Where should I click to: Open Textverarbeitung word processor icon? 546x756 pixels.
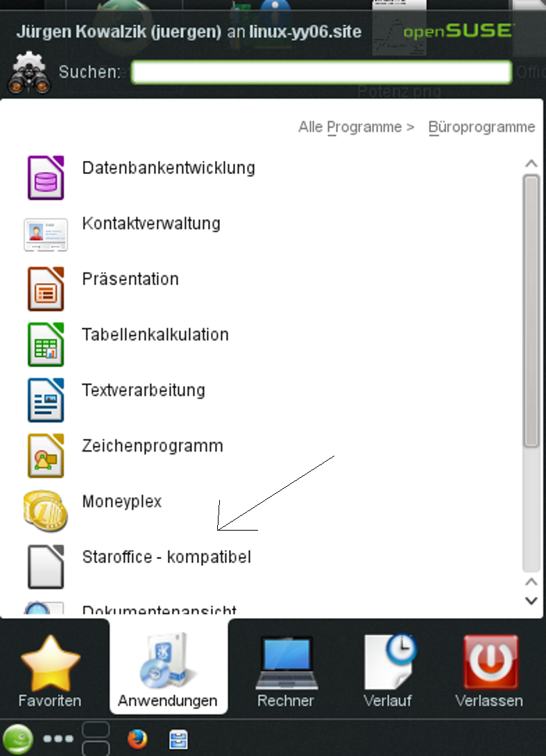pos(46,400)
